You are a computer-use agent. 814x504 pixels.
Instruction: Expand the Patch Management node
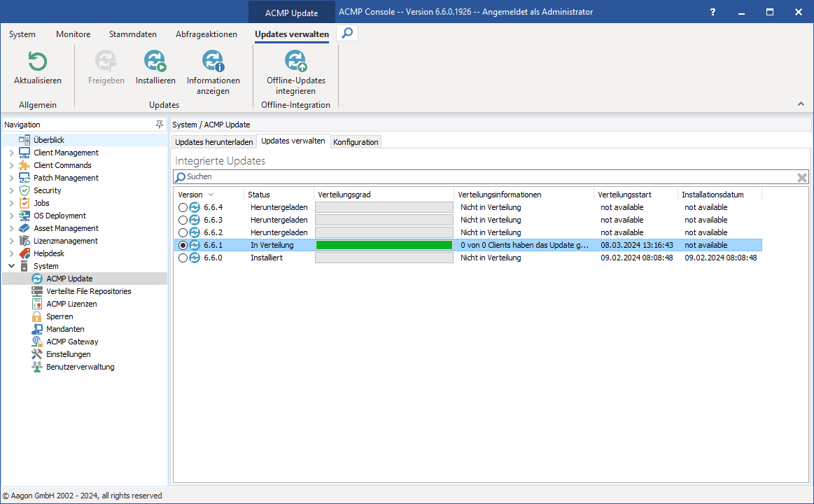(11, 178)
